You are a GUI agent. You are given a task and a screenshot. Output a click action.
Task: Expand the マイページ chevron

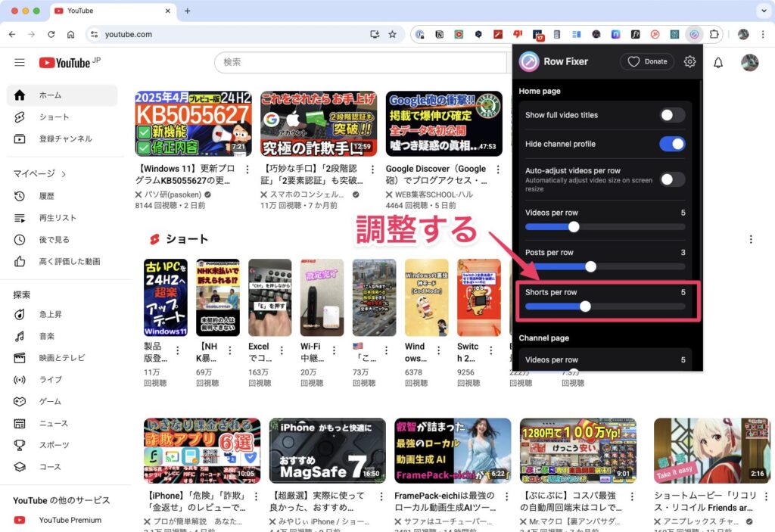[64, 174]
